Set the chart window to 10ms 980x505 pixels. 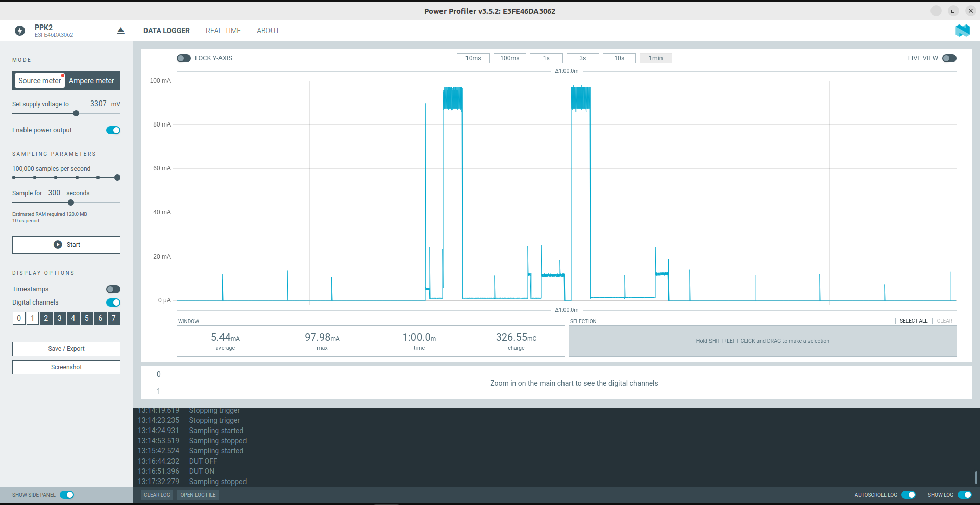click(473, 58)
